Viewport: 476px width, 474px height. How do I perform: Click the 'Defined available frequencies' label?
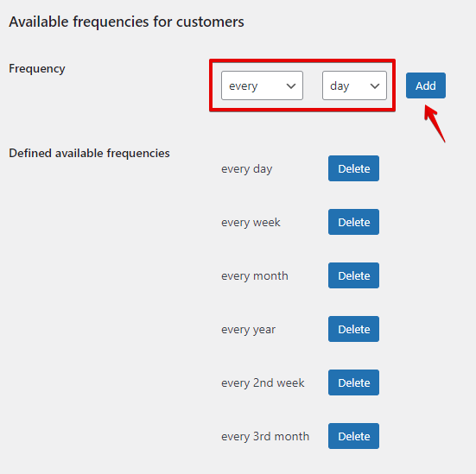[x=89, y=153]
